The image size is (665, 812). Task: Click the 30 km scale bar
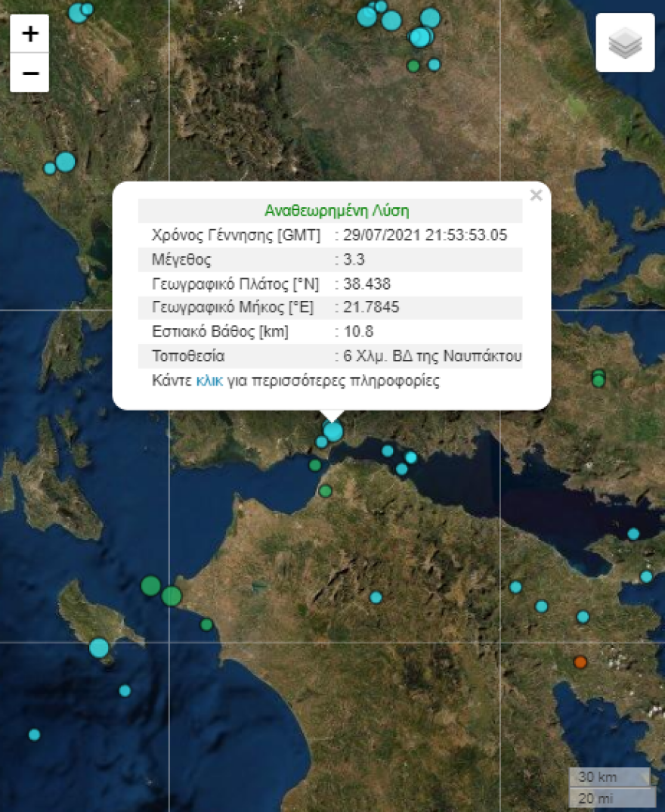609,776
